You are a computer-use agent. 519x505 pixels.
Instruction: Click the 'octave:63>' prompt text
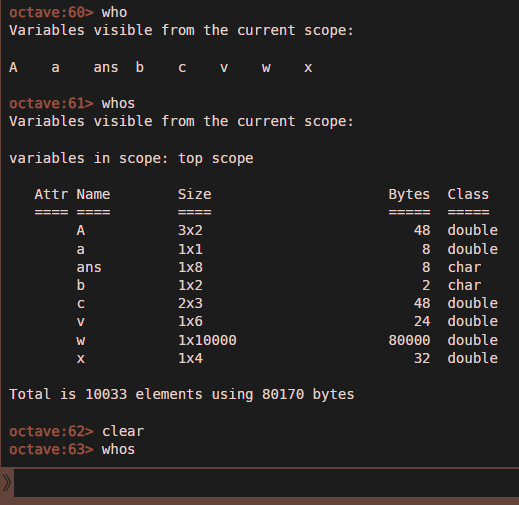tap(51, 450)
